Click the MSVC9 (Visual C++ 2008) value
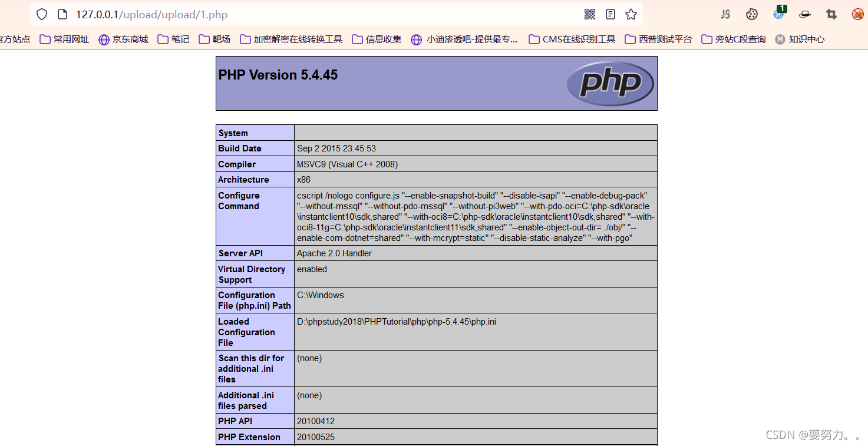This screenshot has width=868, height=446. pyautogui.click(x=348, y=164)
